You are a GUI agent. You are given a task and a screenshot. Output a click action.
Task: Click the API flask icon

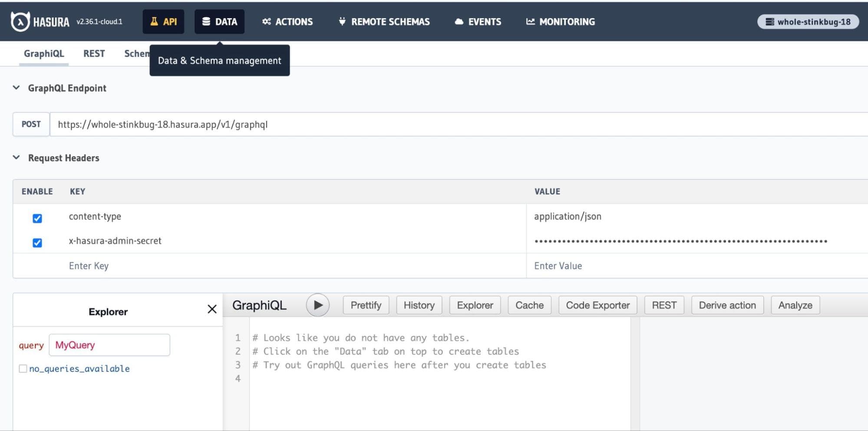point(154,22)
